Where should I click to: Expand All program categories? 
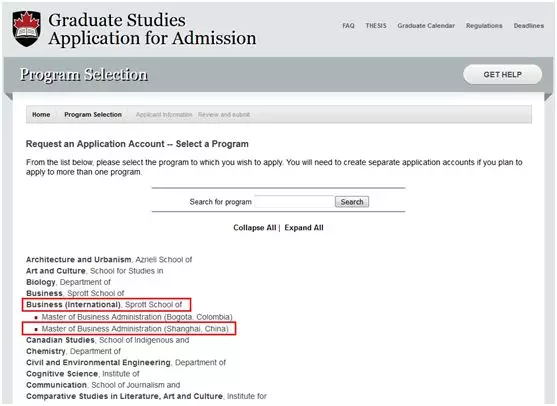[x=304, y=228]
